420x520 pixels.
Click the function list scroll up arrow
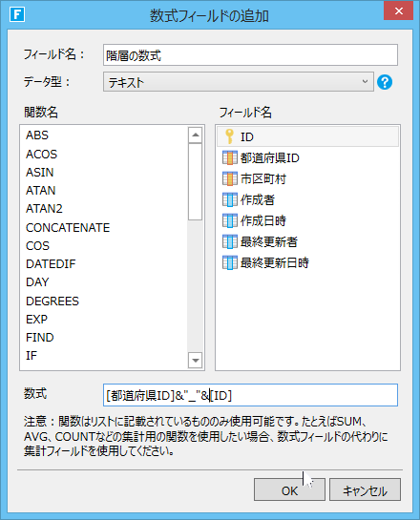(196, 135)
